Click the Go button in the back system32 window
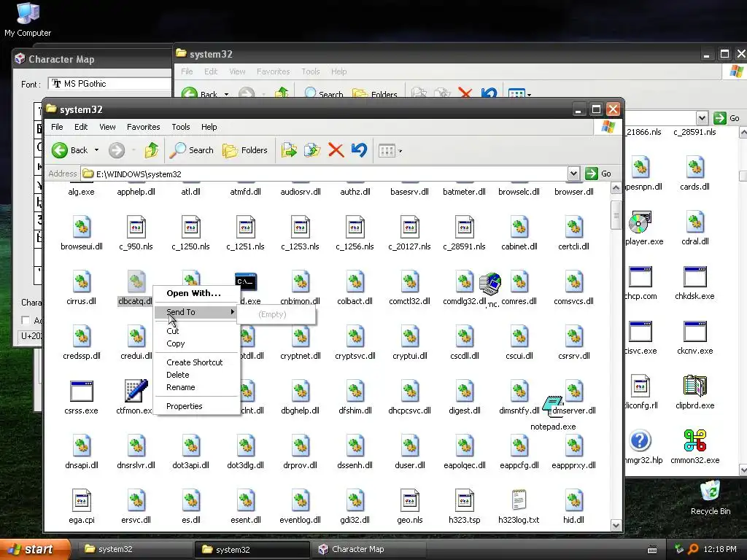747x560 pixels. [x=727, y=118]
